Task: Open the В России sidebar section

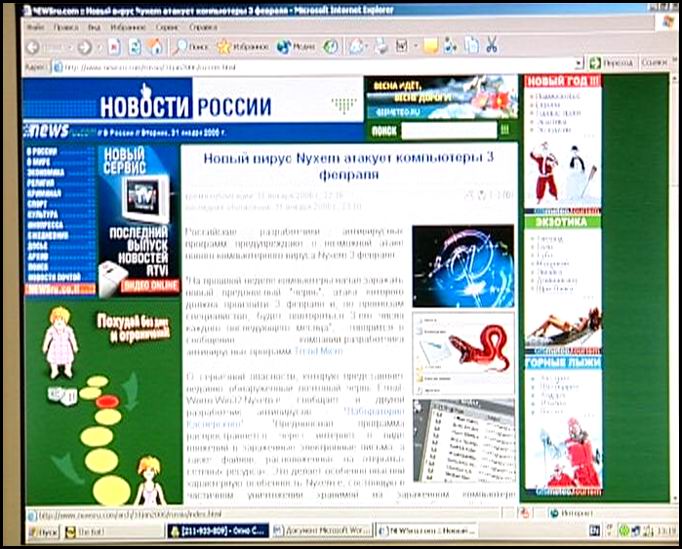Action: point(42,151)
